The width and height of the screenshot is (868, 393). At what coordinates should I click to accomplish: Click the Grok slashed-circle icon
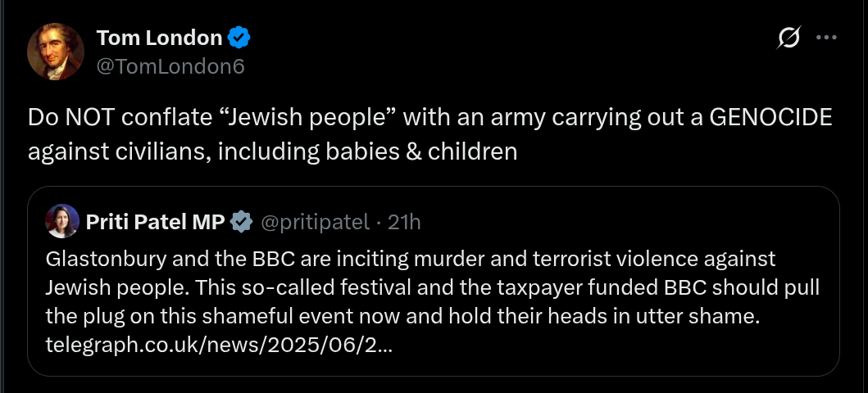coord(788,38)
